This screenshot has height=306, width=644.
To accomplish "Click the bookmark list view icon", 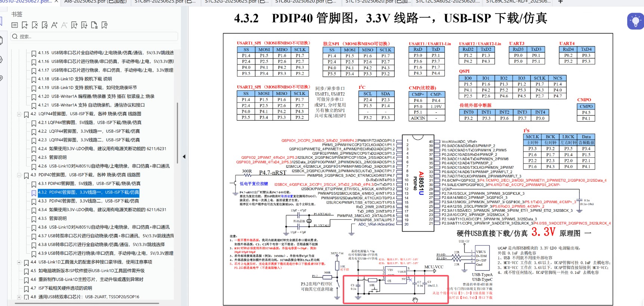I will pyautogui.click(x=15, y=25).
